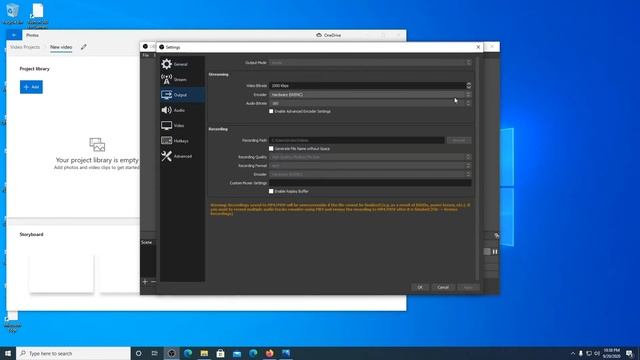
Task: Select the Output settings section
Action: click(x=182, y=95)
